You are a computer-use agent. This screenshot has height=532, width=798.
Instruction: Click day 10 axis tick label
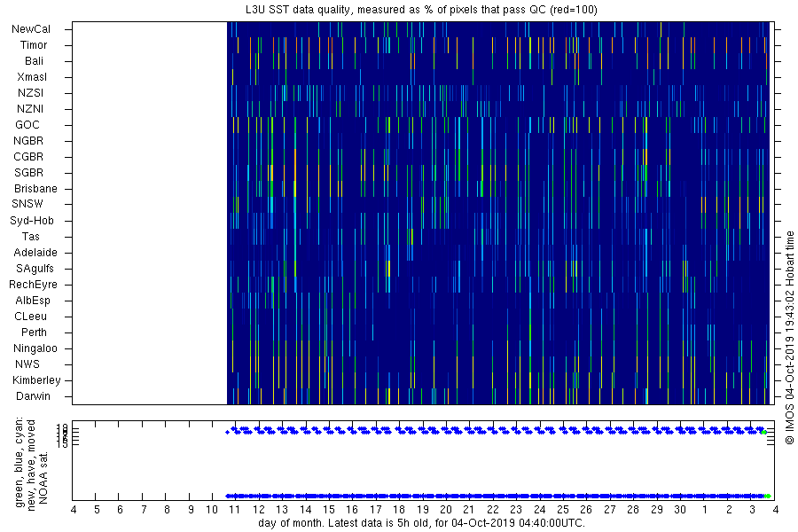click(x=212, y=510)
